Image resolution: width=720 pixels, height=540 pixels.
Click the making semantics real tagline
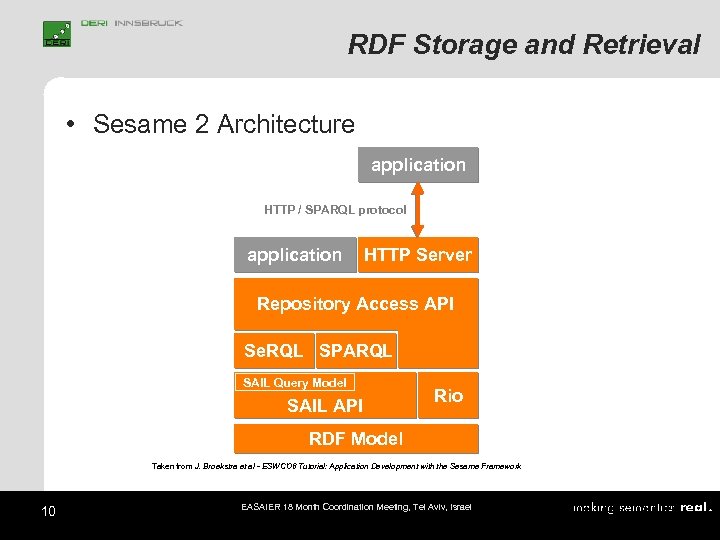point(643,508)
